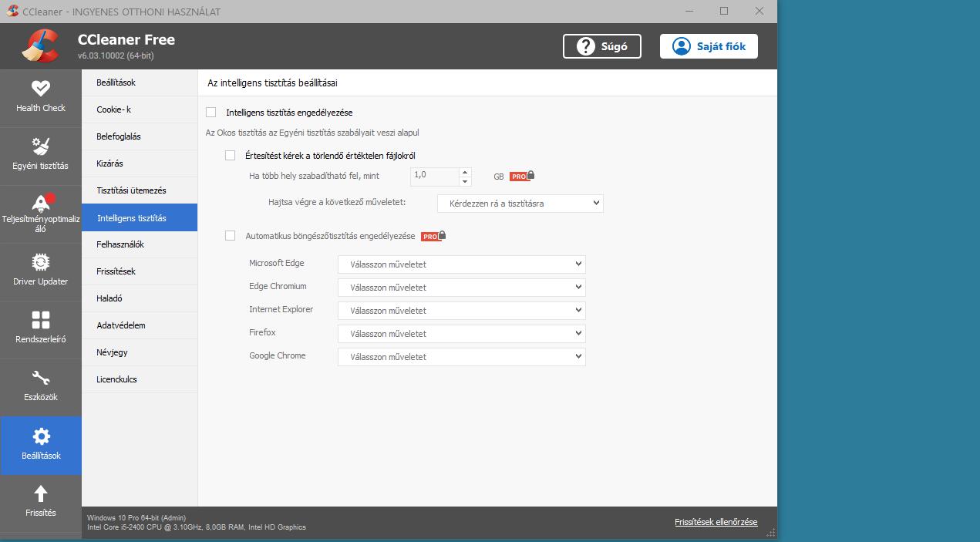Click Frissítések ellenőrzése link
This screenshot has width=980, height=542.
[x=716, y=522]
